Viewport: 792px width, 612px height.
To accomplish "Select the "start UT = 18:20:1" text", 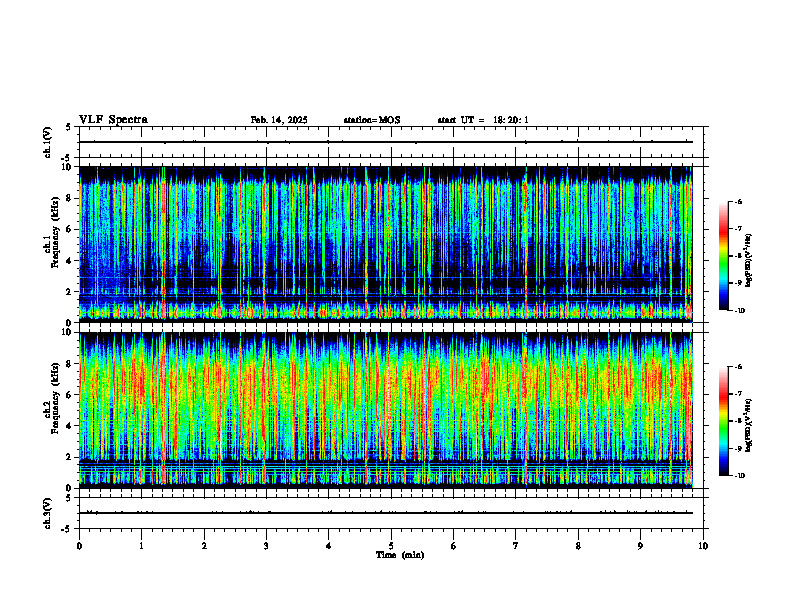I will [483, 120].
